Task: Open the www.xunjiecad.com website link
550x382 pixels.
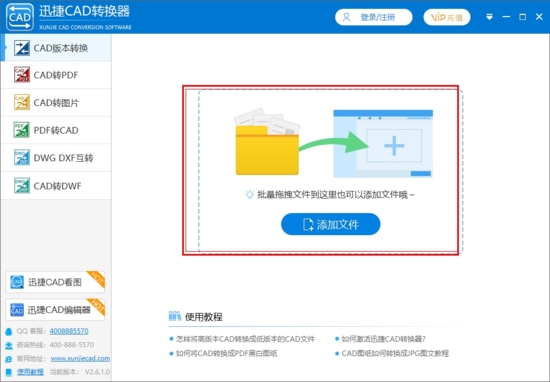Action: click(80, 358)
